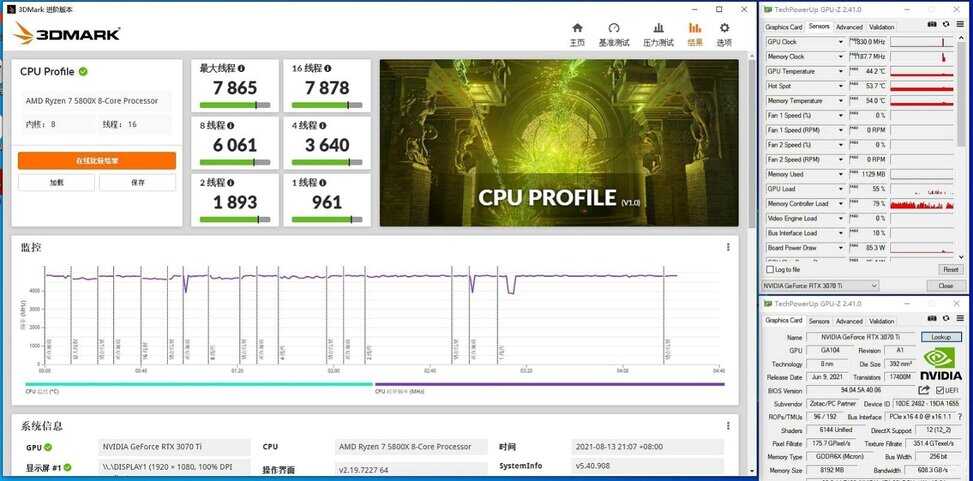Switch to Validation tab in upper GPU-Z window
Image resolution: width=973 pixels, height=481 pixels.
click(x=881, y=27)
